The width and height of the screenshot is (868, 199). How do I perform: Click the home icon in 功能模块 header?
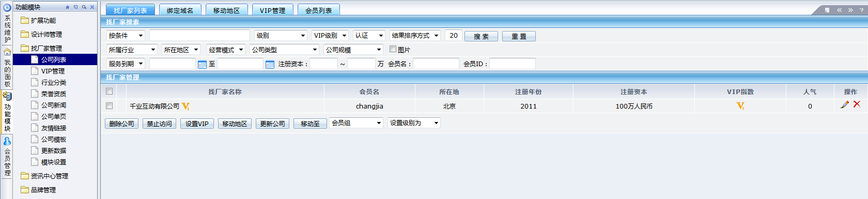tap(68, 7)
